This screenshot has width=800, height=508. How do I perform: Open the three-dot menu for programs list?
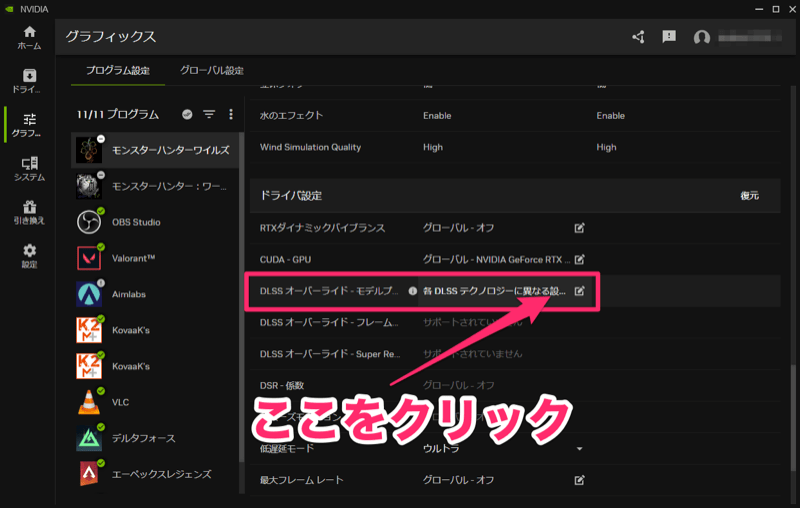pyautogui.click(x=231, y=115)
